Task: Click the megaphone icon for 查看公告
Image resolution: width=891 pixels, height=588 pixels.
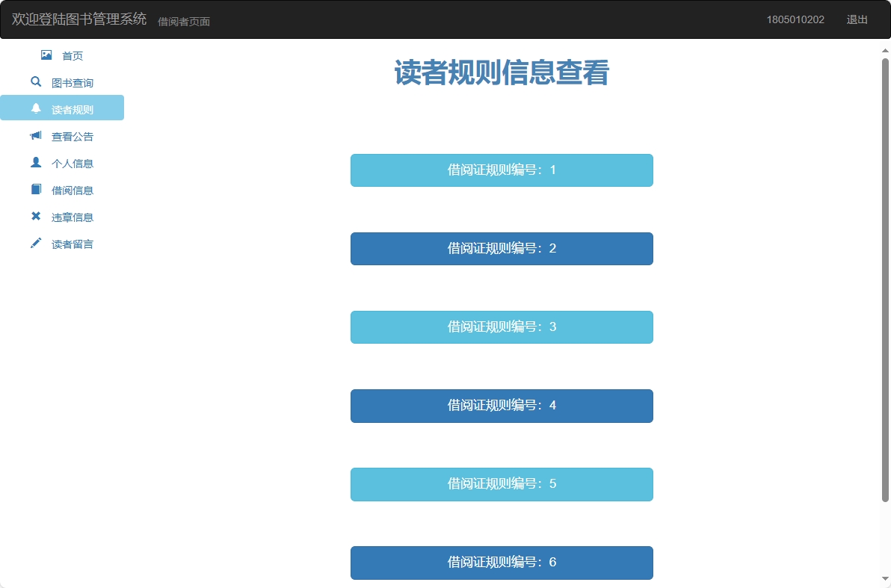Action: (x=35, y=134)
